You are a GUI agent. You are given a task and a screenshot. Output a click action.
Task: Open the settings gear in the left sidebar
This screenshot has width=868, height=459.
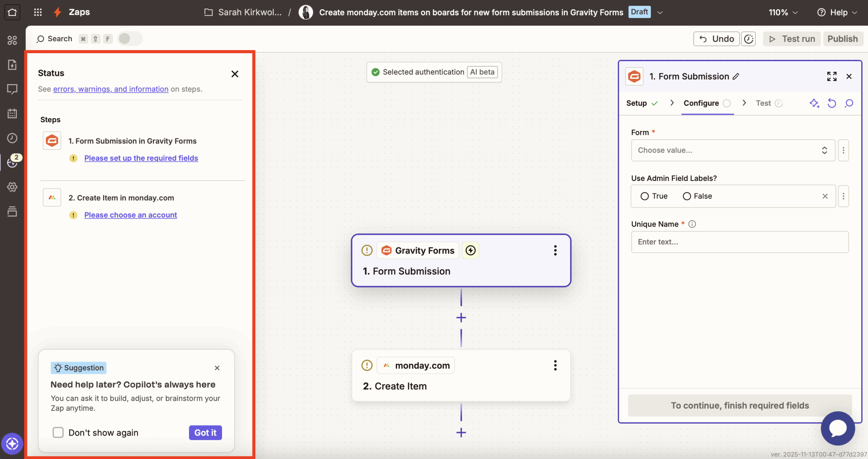coord(12,187)
